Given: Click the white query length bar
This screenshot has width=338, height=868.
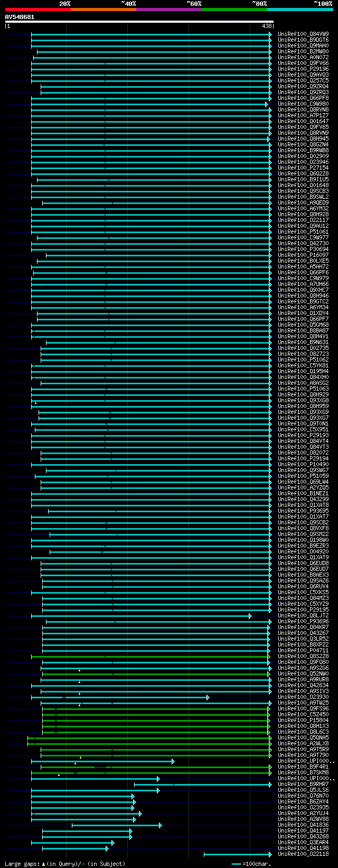Looking at the screenshot, I should (x=139, y=22).
